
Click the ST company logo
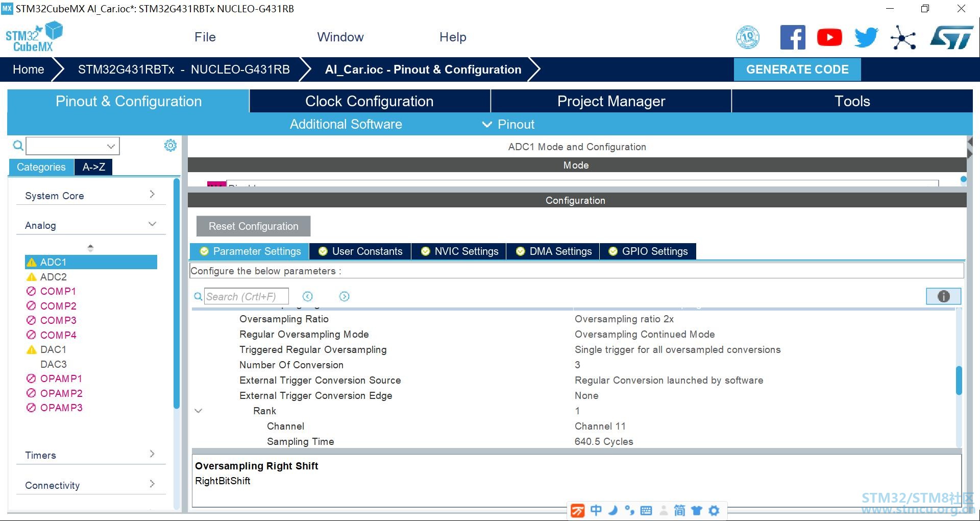951,37
